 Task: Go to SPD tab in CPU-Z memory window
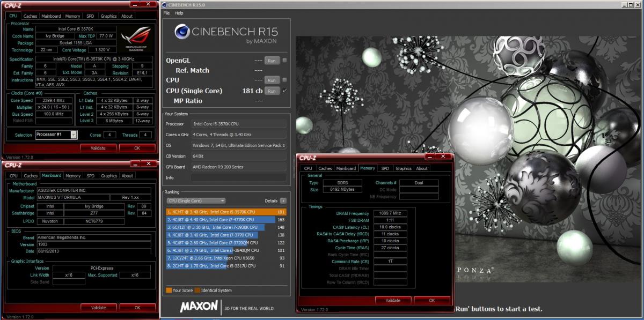pos(385,168)
